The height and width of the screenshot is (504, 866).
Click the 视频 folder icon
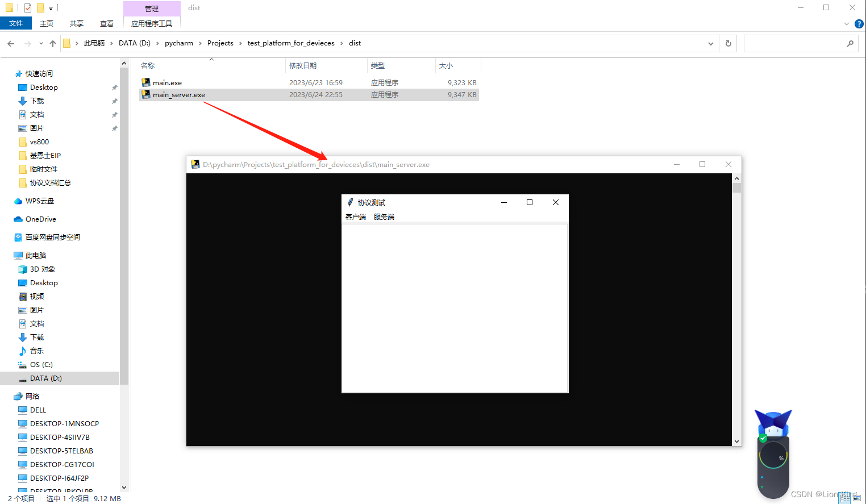pyautogui.click(x=23, y=297)
